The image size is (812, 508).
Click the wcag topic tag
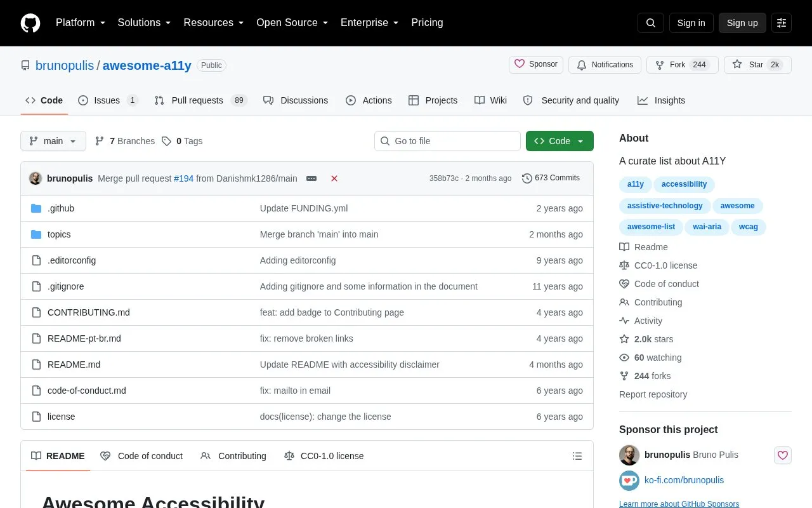coord(749,227)
